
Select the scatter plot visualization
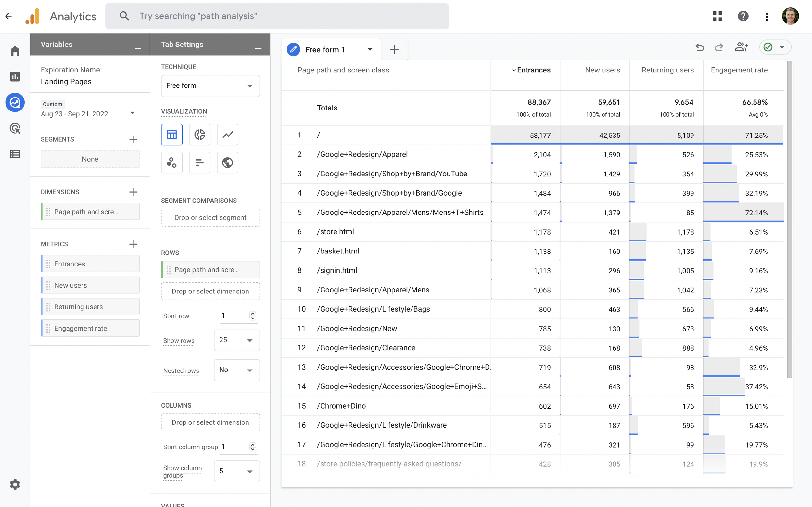point(171,162)
